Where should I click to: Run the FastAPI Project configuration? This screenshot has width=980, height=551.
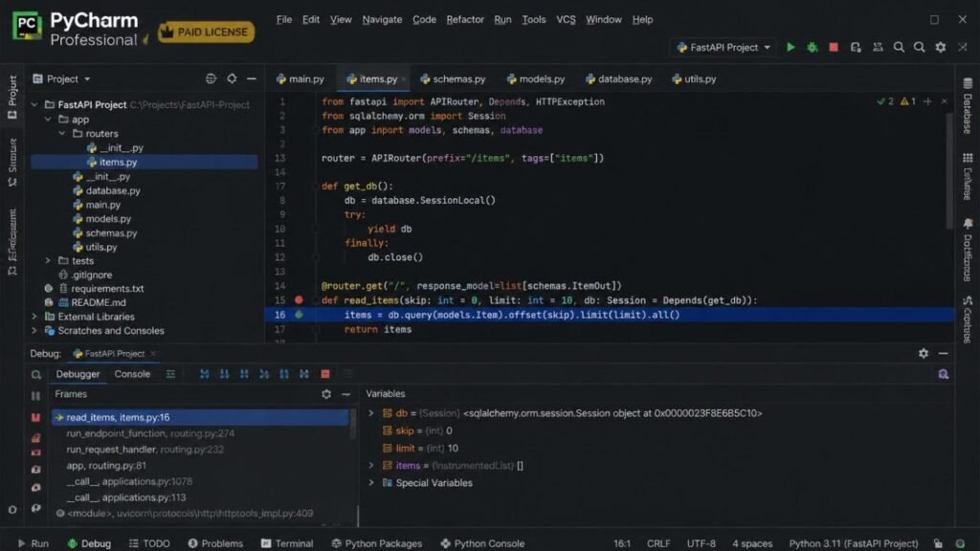click(x=791, y=47)
